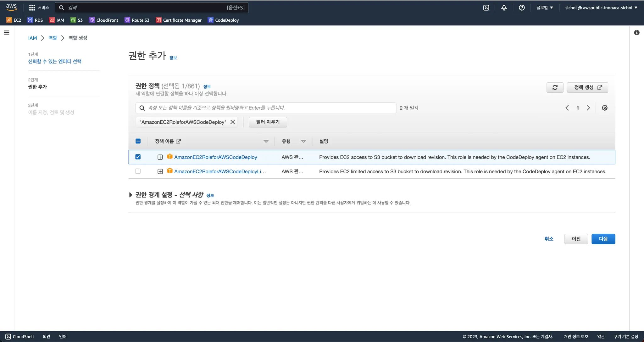Open the notifications bell

click(x=504, y=8)
